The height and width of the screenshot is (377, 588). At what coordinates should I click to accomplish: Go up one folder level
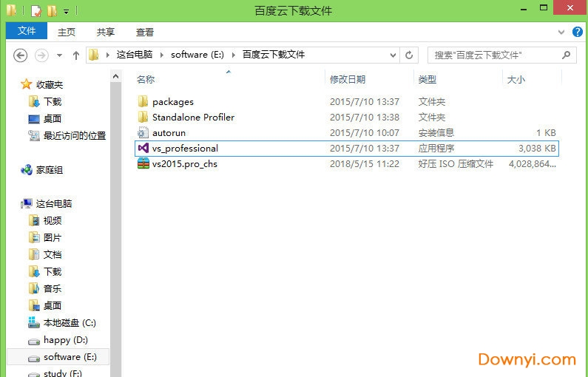click(x=76, y=55)
